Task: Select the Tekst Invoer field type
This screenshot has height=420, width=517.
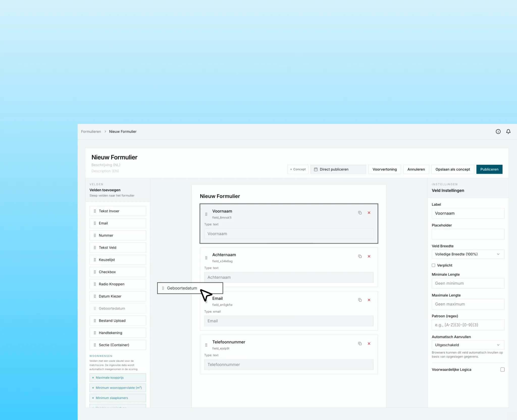Action: (118, 211)
